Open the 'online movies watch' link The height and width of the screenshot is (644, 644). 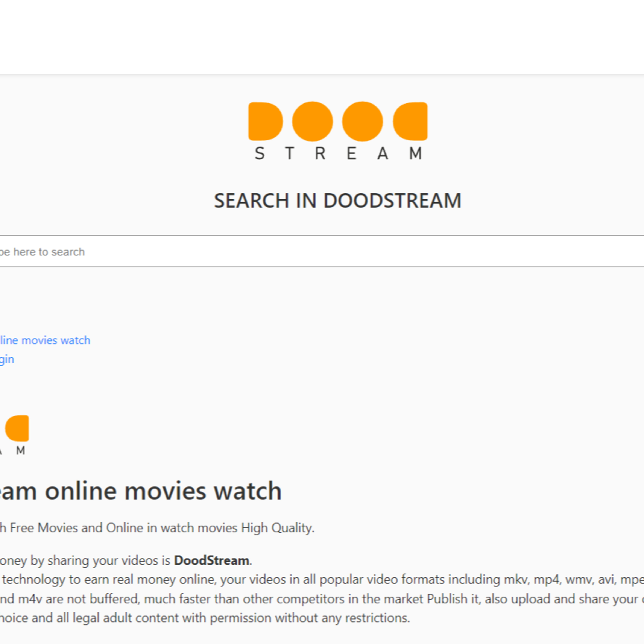45,340
